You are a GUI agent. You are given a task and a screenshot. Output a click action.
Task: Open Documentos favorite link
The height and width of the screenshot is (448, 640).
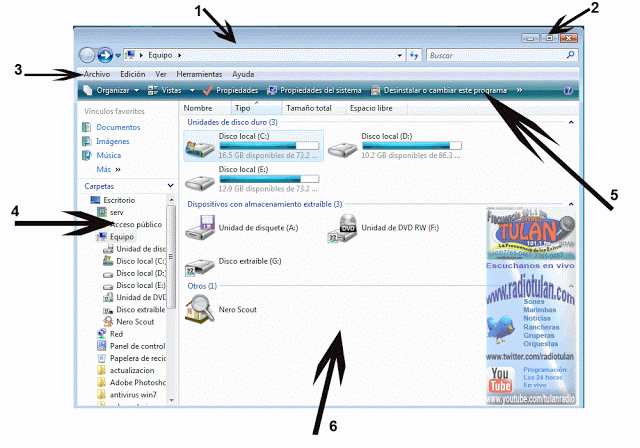pyautogui.click(x=117, y=127)
